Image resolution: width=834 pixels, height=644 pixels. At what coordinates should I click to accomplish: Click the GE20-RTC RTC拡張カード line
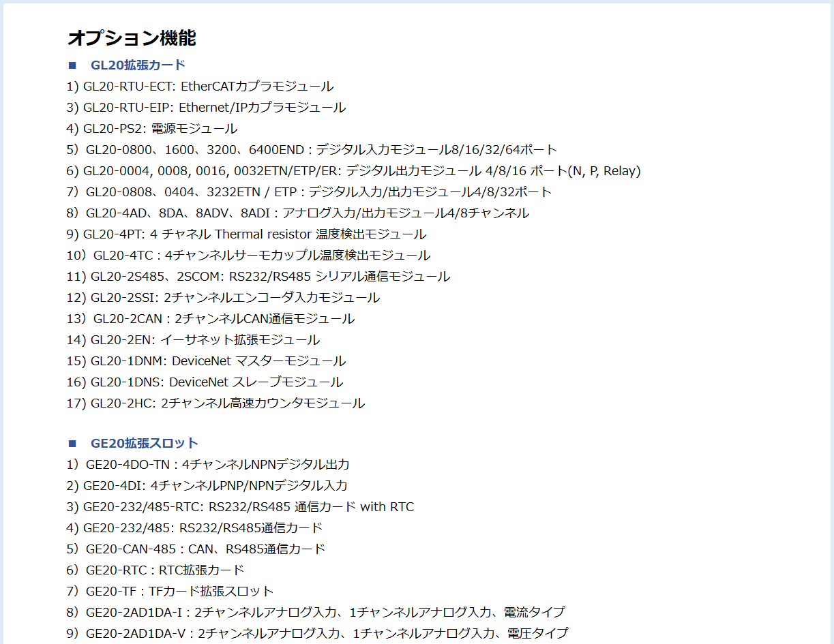pyautogui.click(x=155, y=570)
